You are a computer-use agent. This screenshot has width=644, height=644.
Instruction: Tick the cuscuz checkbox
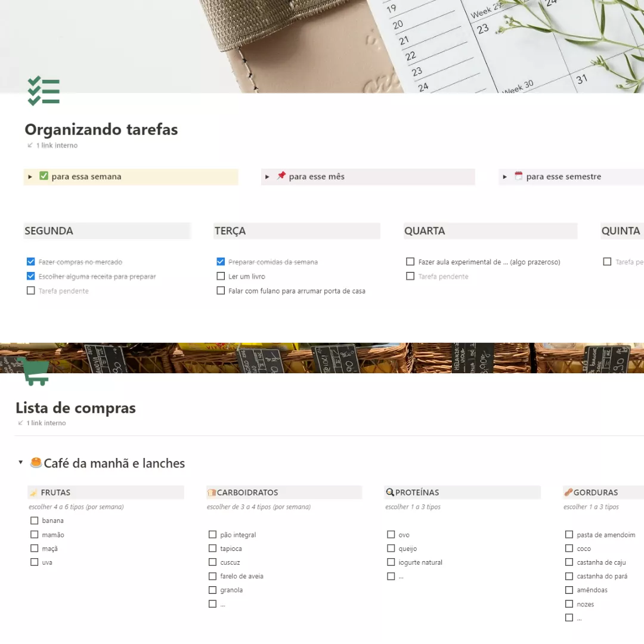coord(212,562)
